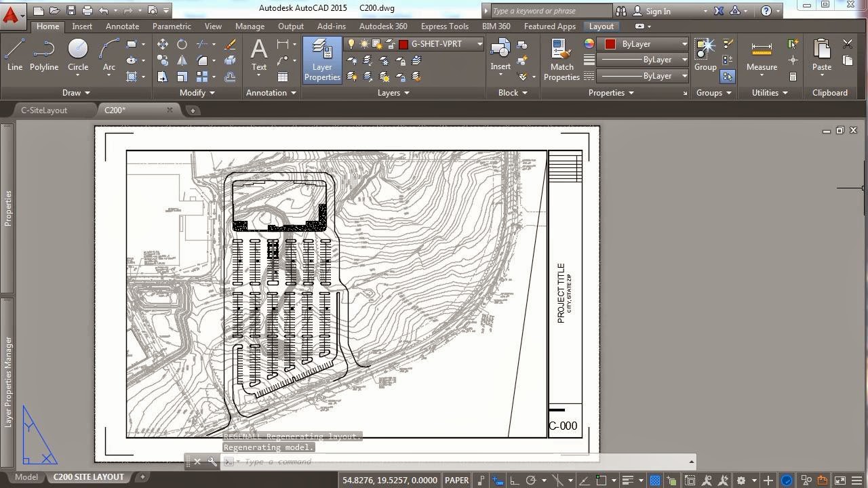Select the Polyline tool
The image size is (868, 488).
(44, 55)
